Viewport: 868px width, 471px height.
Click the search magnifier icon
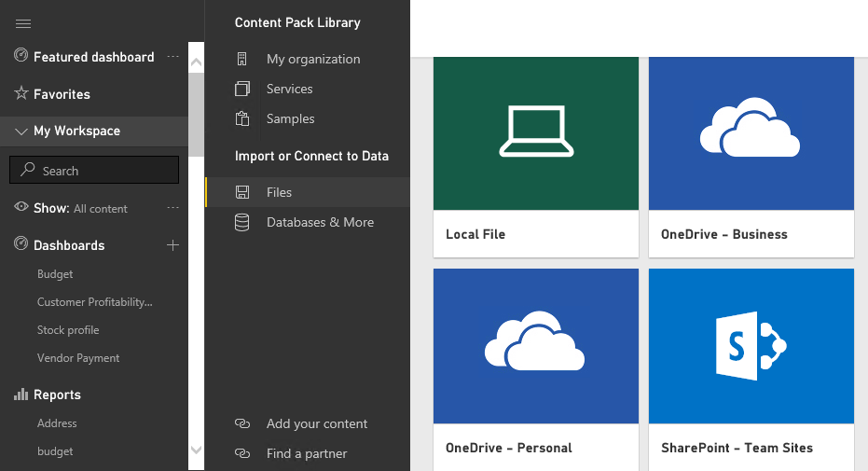[27, 170]
